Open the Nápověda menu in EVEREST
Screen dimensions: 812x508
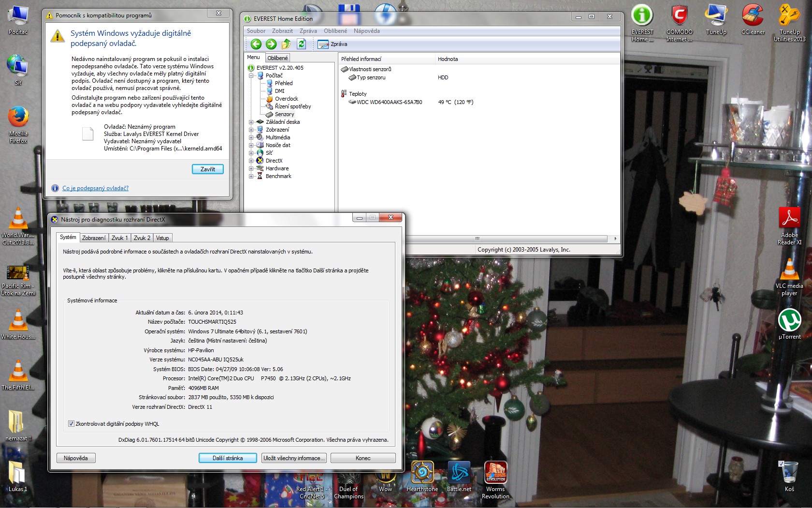pos(366,31)
